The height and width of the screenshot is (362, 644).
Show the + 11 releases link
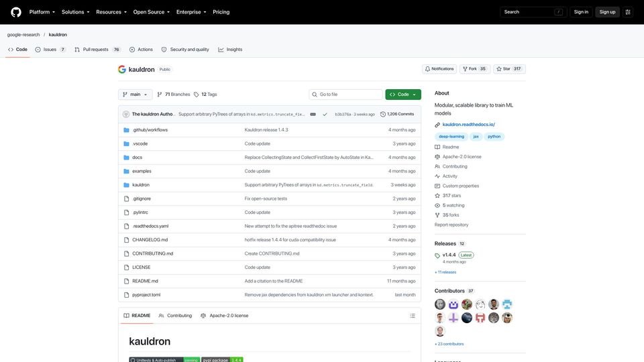click(x=445, y=272)
